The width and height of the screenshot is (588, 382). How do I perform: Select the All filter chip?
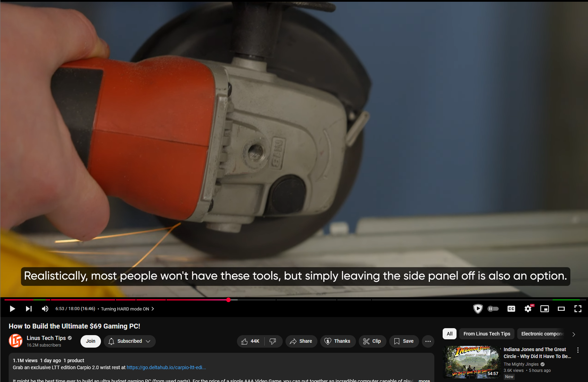coord(449,334)
